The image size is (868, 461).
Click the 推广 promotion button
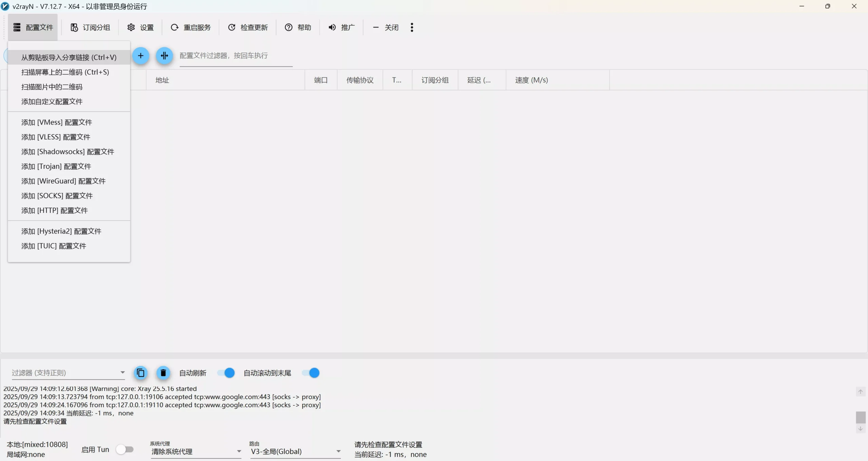click(x=341, y=27)
